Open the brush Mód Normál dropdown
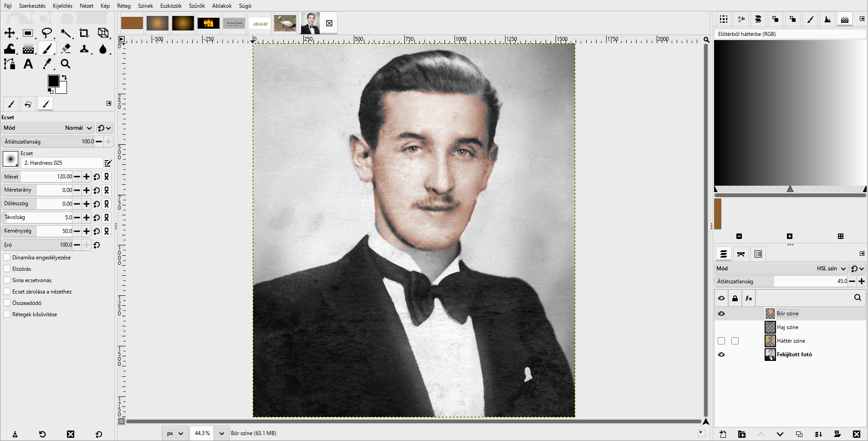This screenshot has width=868, height=441. coord(48,128)
